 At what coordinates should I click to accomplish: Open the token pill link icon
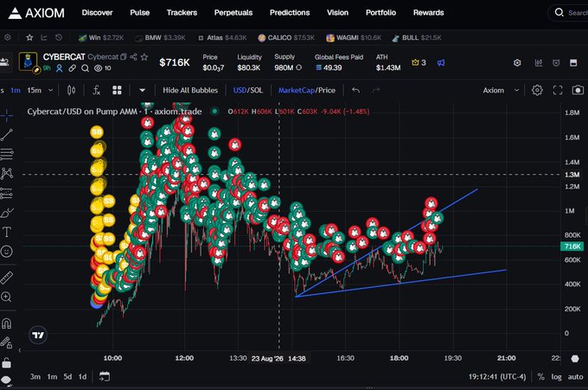coord(72,68)
